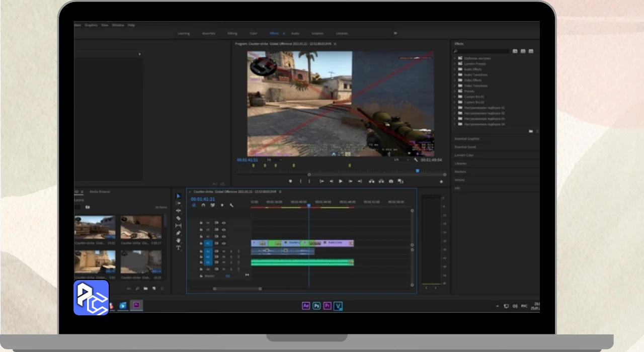Toggle snap magnet in the timeline
This screenshot has width=644, height=352.
[203, 205]
